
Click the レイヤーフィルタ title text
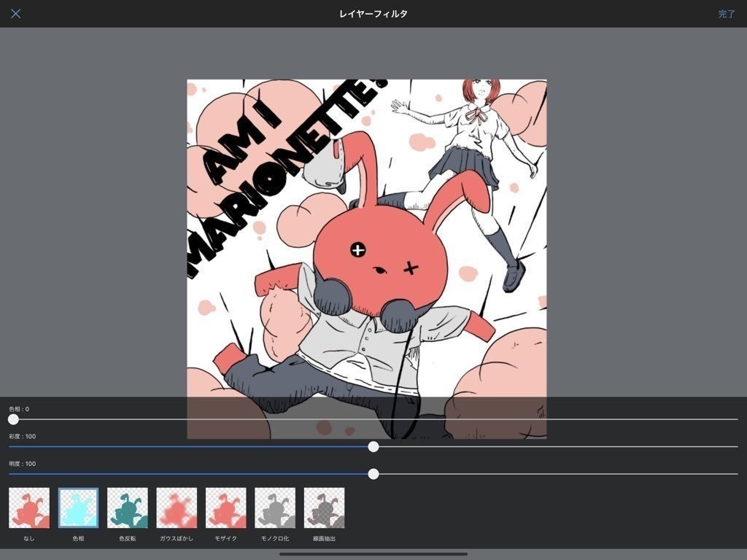point(373,14)
